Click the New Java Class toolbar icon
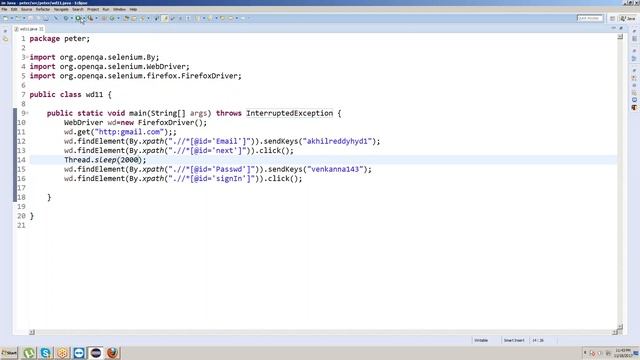This screenshot has width=640, height=360. point(112,18)
